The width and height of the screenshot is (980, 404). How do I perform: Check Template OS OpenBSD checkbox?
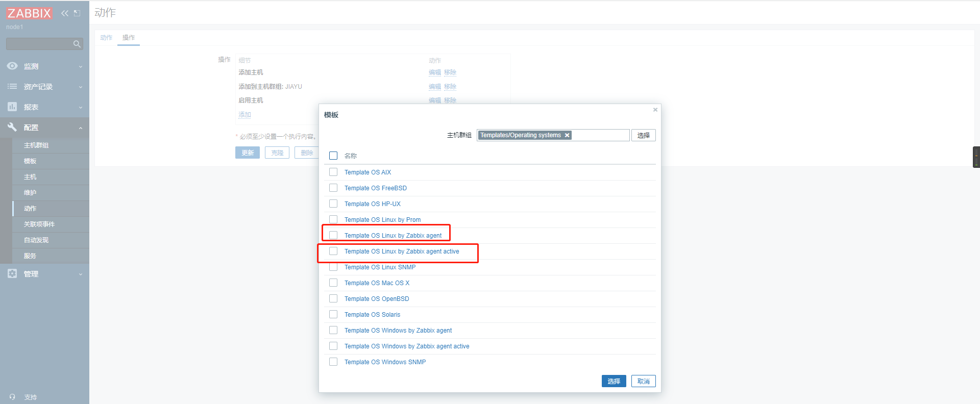[x=333, y=298]
